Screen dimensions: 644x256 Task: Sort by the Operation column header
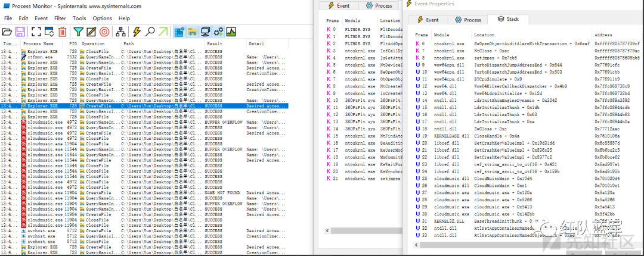100,43
